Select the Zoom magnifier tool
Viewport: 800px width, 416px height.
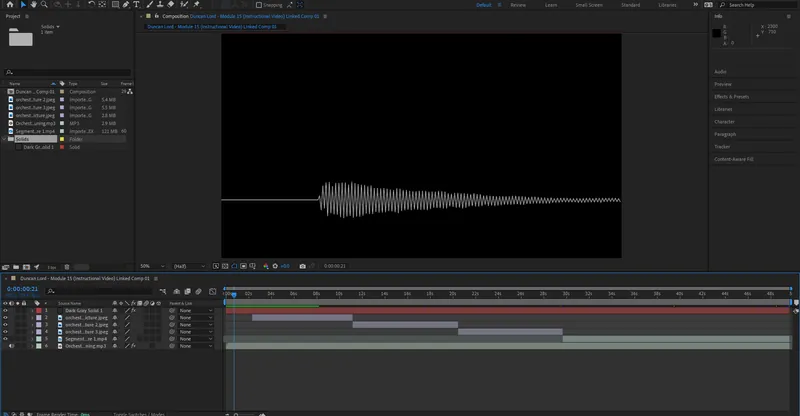tap(44, 4)
